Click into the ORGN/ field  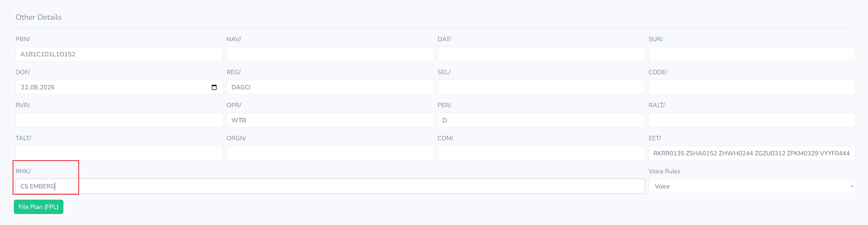pos(330,154)
